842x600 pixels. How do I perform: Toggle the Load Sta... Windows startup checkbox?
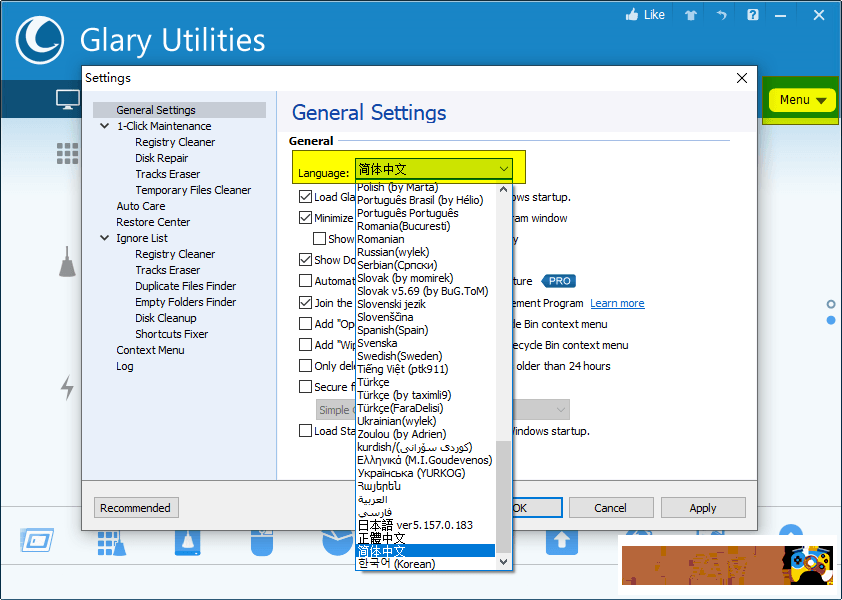(306, 431)
